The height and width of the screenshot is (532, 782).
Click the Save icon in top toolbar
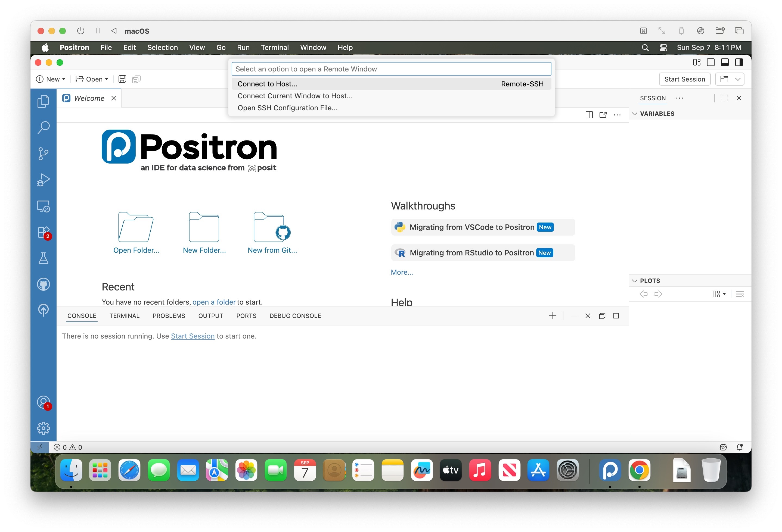coord(122,79)
